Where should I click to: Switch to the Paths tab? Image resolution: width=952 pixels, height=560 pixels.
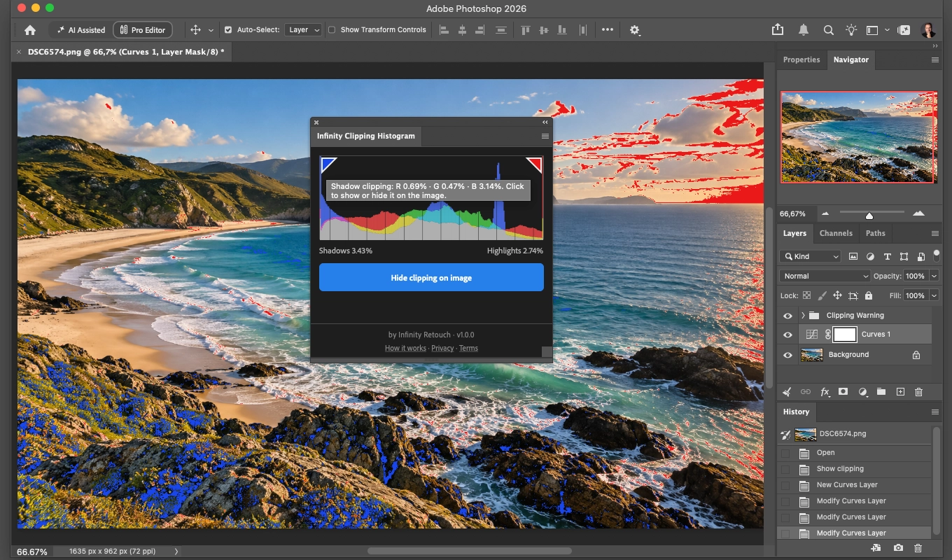click(x=875, y=233)
